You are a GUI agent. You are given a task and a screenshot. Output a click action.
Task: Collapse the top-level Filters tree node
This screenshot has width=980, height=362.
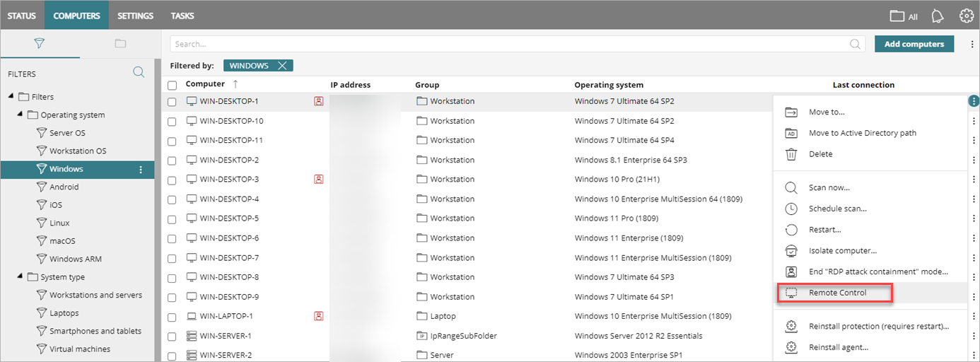[x=11, y=97]
